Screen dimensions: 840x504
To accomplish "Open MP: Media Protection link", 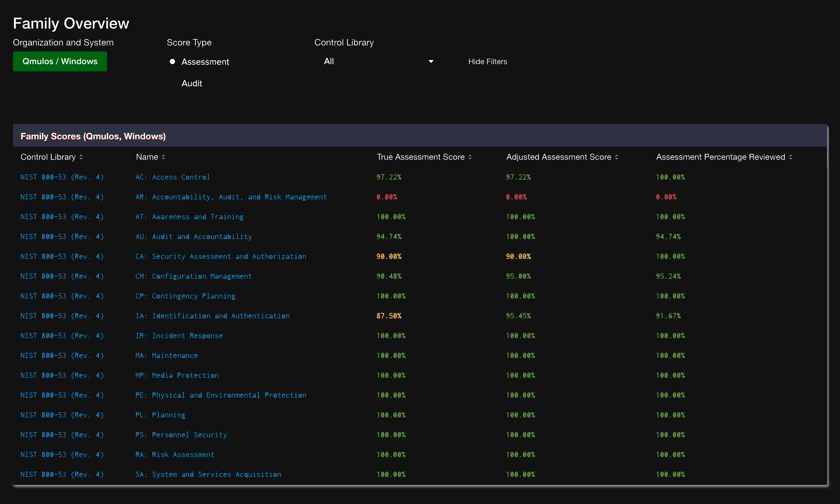I will click(177, 375).
